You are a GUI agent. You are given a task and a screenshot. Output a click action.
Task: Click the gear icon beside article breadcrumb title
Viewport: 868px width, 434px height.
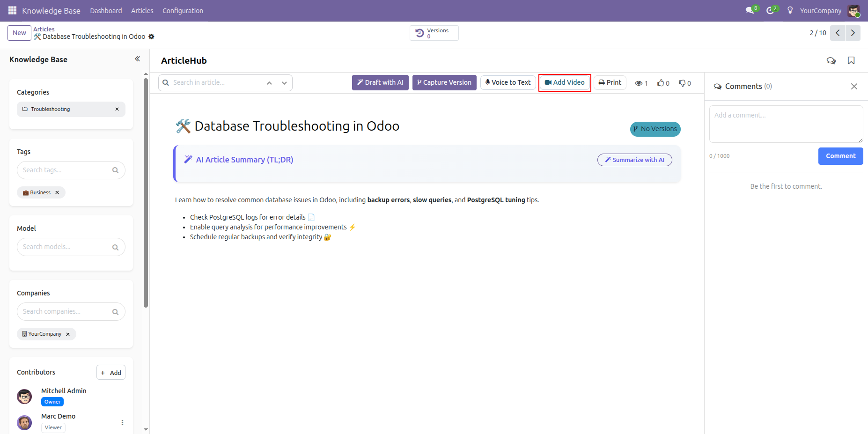151,37
